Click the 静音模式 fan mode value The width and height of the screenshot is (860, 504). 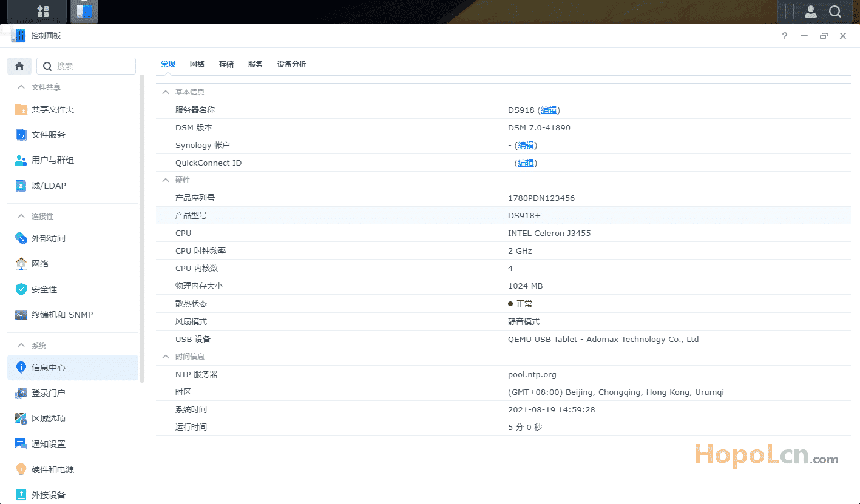(524, 321)
